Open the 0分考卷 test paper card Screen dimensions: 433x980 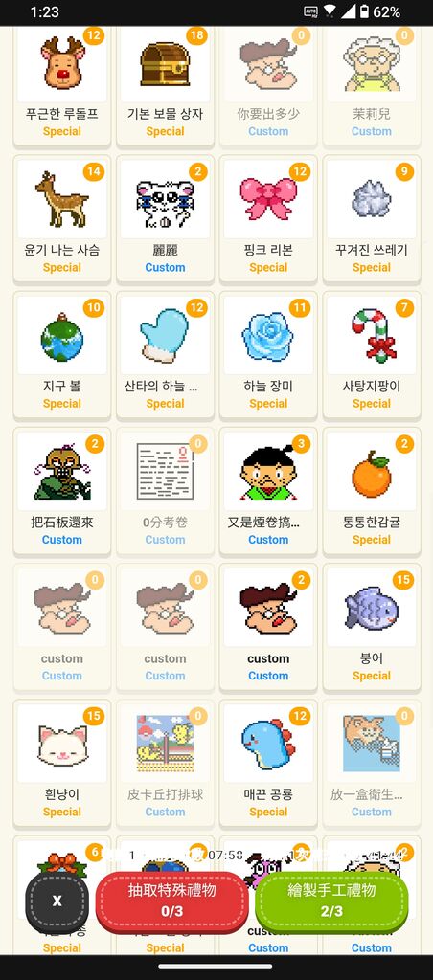coord(165,492)
